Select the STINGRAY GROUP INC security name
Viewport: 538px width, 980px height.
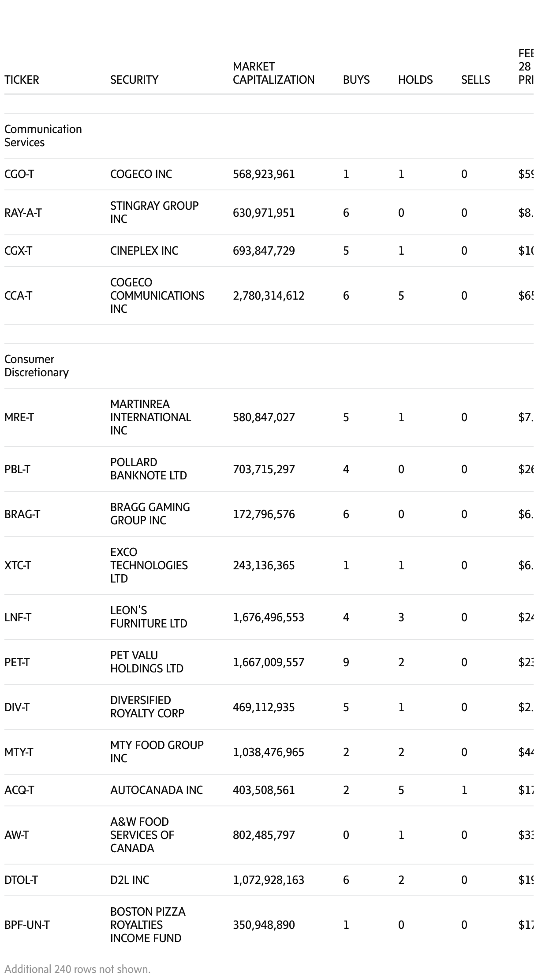tap(154, 212)
